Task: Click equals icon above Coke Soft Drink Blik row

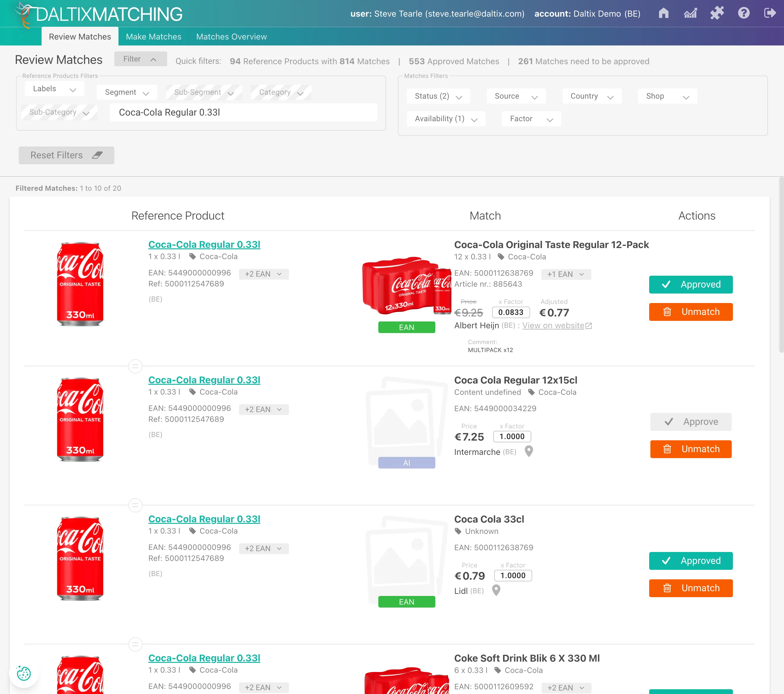Action: tap(135, 644)
